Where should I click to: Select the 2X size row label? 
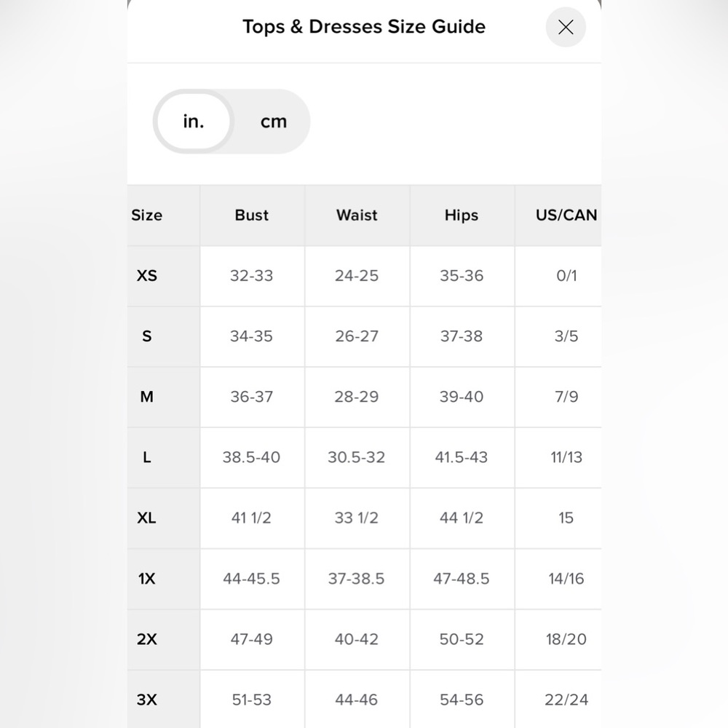coord(147,639)
